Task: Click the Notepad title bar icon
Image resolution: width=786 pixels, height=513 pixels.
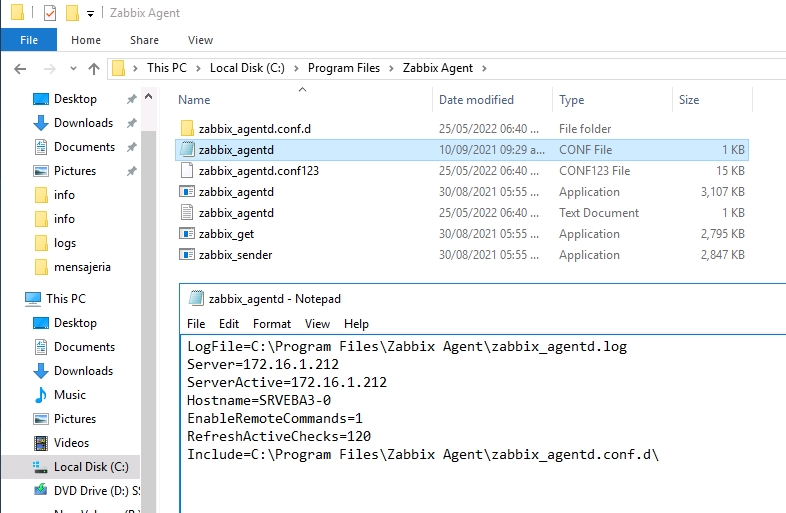Action: point(196,298)
